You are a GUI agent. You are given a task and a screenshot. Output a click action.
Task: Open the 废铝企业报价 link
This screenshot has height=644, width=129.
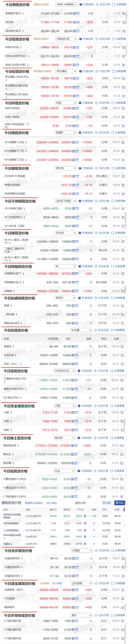pos(41,39)
